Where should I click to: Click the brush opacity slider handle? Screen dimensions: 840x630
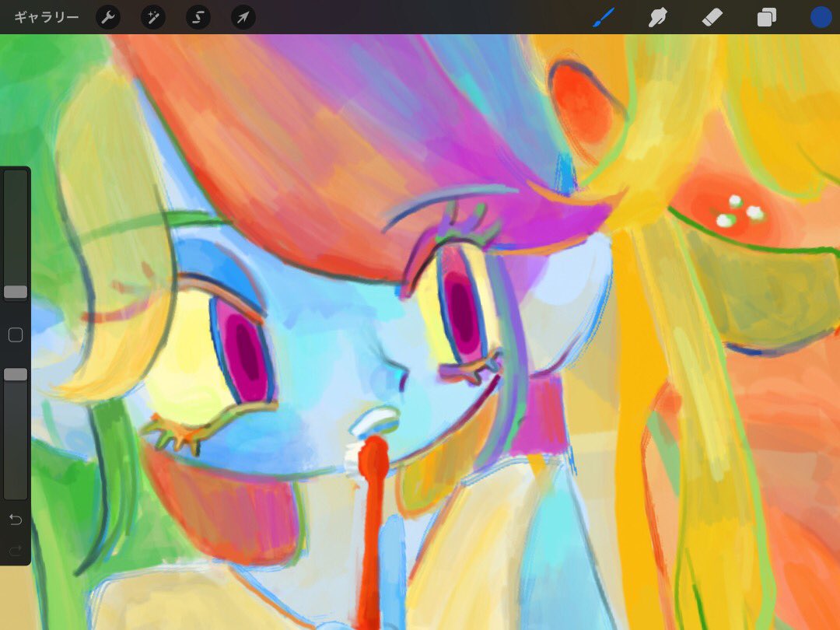coord(16,374)
